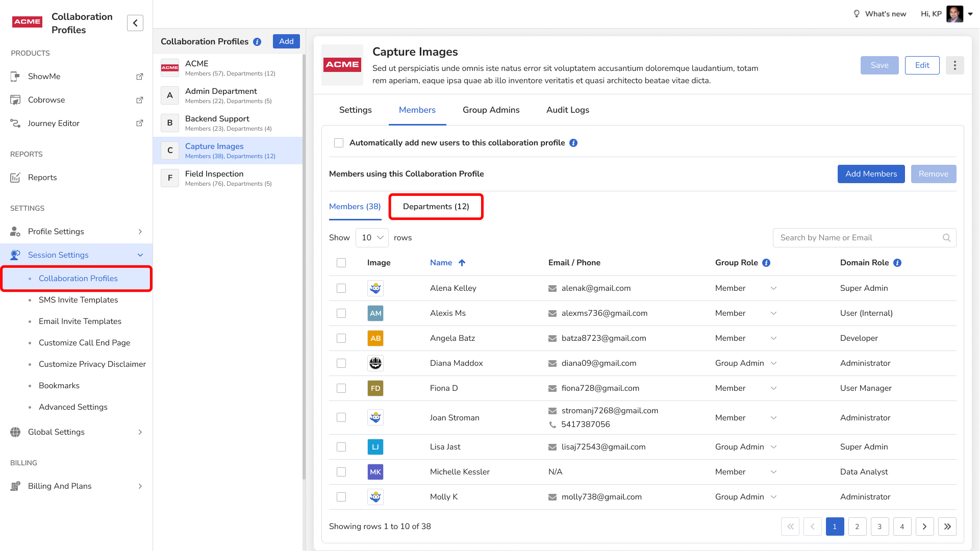
Task: Check the select-all members header checkbox
Action: coord(341,263)
